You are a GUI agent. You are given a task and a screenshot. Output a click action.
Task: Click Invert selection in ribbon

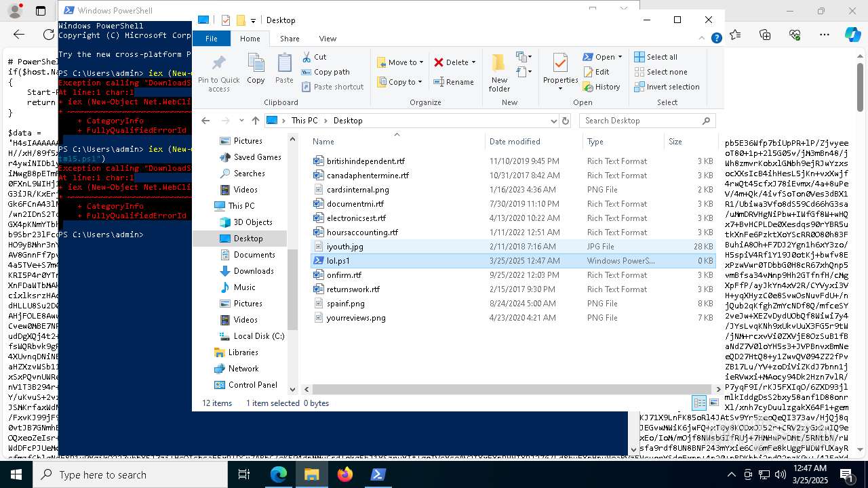click(x=667, y=87)
